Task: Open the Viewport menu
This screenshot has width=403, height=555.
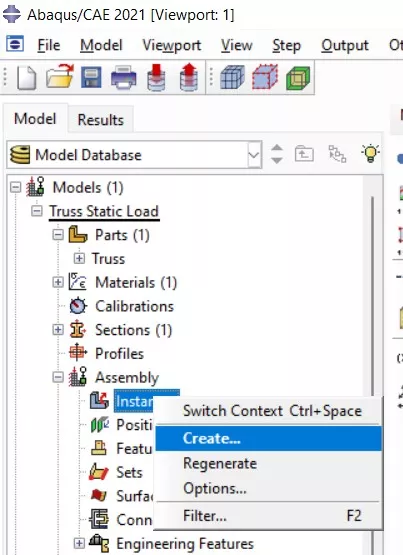Action: click(172, 46)
